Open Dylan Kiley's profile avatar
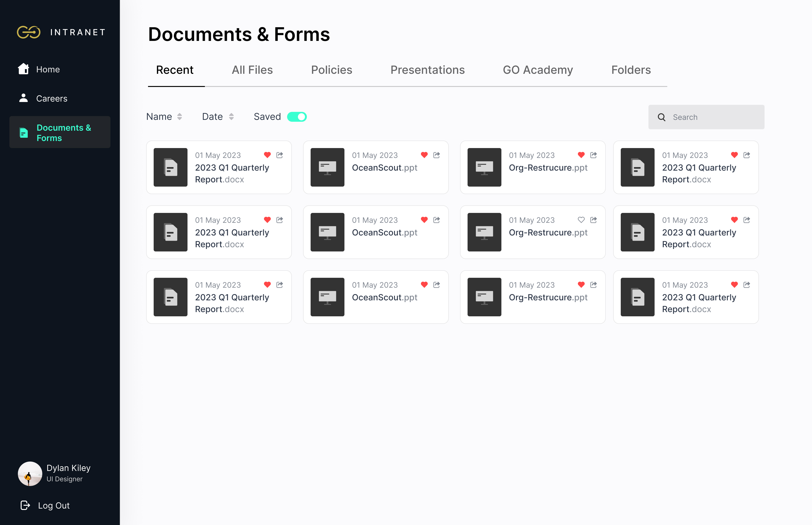Image resolution: width=812 pixels, height=525 pixels. pos(30,474)
